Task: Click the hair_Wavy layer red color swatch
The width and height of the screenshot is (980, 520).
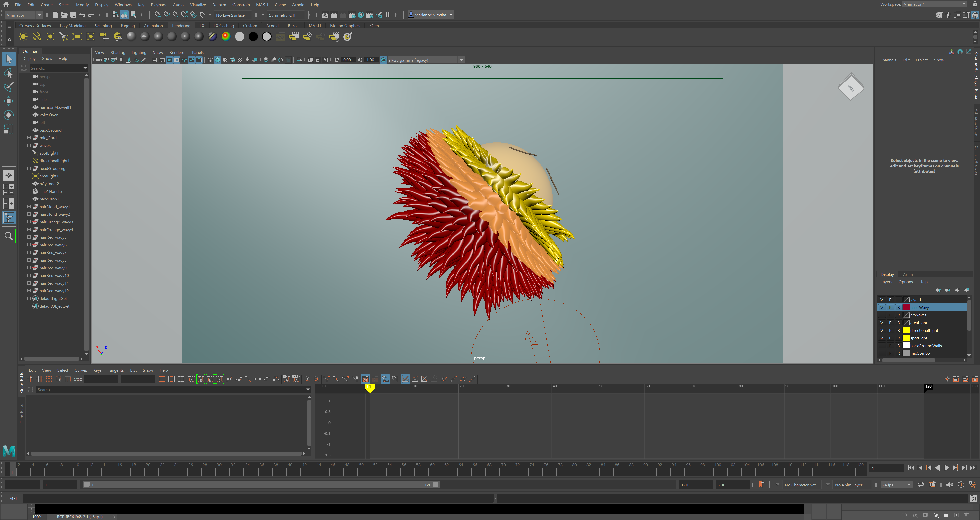Action: tap(906, 308)
